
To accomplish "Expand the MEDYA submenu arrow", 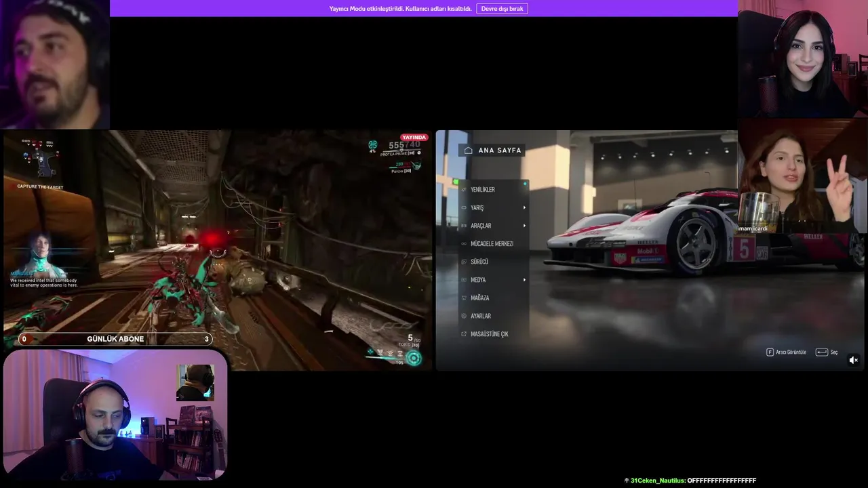I will 524,280.
